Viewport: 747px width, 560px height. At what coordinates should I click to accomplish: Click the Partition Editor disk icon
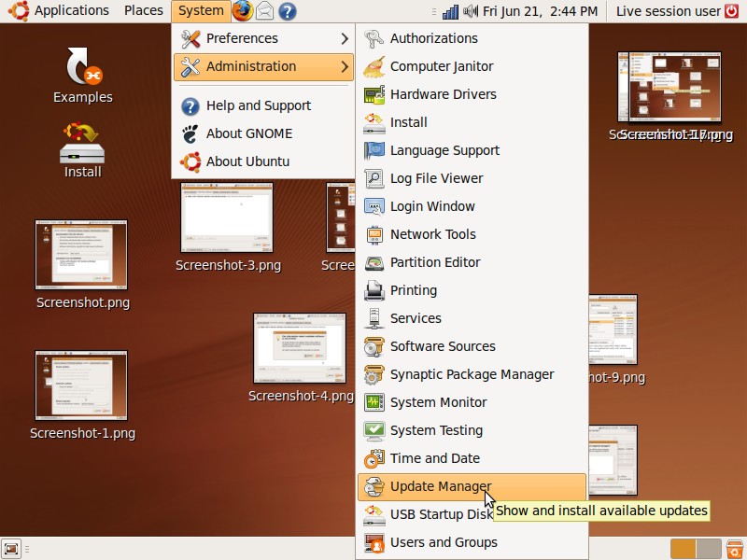pyautogui.click(x=374, y=263)
